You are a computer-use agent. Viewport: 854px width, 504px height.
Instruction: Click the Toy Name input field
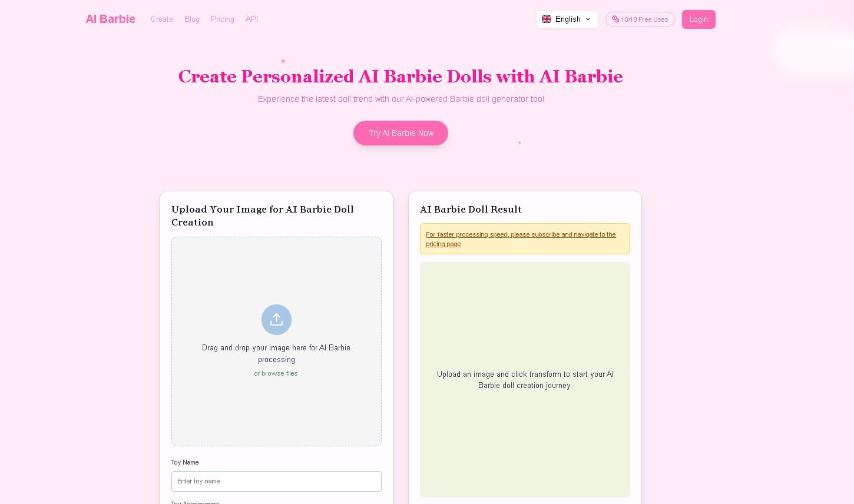276,481
